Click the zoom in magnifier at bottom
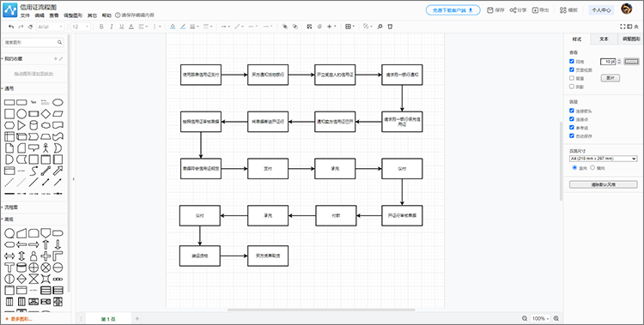The image size is (644, 325). (556, 318)
